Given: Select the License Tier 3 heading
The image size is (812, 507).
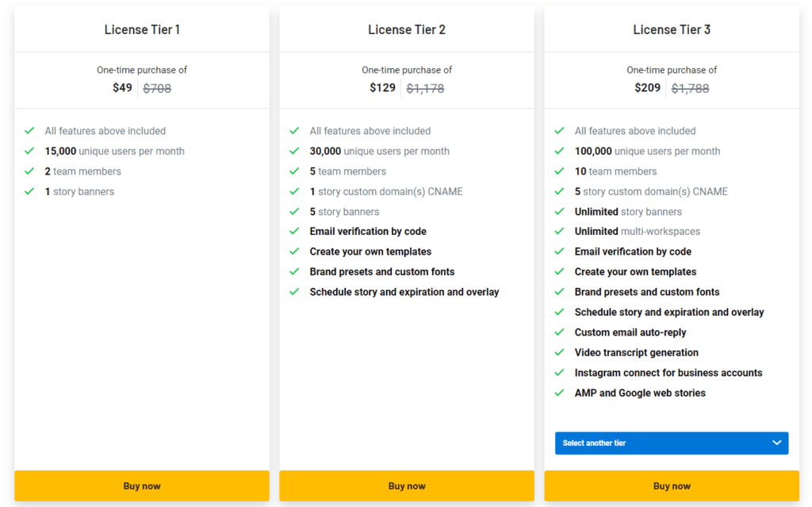Looking at the screenshot, I should [x=672, y=29].
